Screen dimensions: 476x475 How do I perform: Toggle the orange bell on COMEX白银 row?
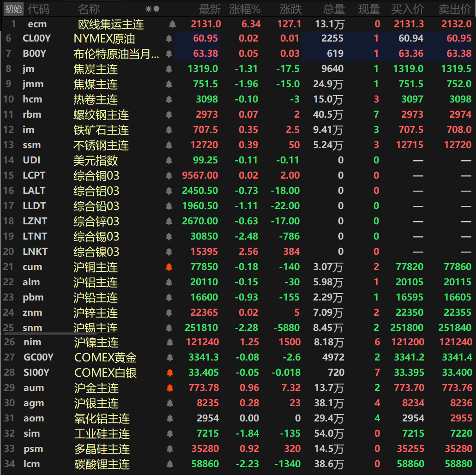[170, 373]
